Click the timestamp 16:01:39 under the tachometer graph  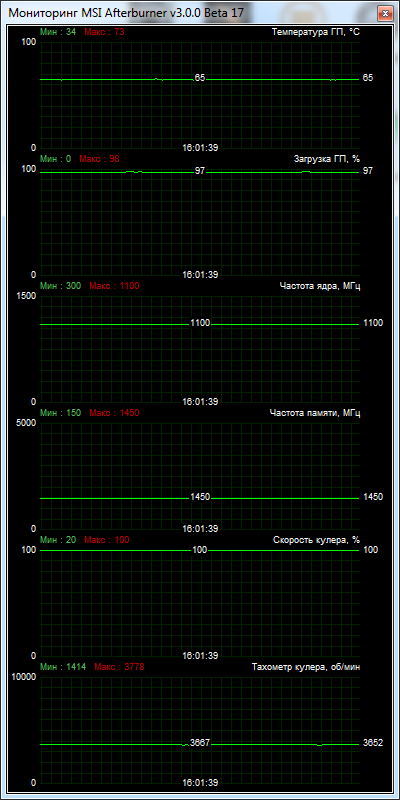tap(200, 783)
